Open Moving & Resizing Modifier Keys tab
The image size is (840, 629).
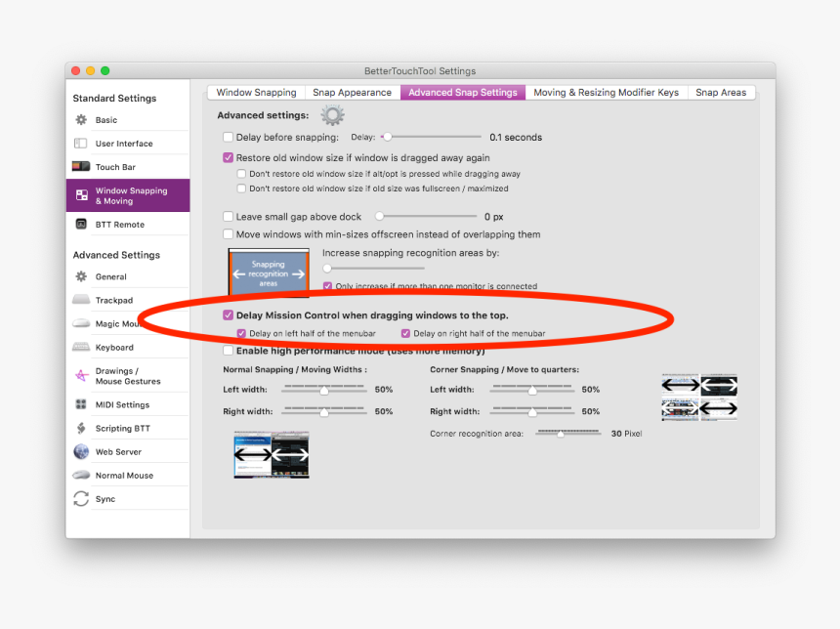pyautogui.click(x=606, y=92)
